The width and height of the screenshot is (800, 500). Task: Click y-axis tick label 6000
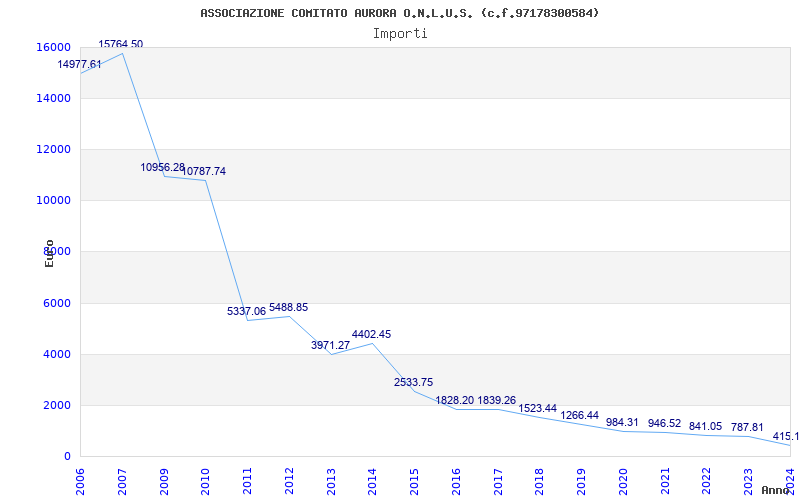click(x=57, y=303)
